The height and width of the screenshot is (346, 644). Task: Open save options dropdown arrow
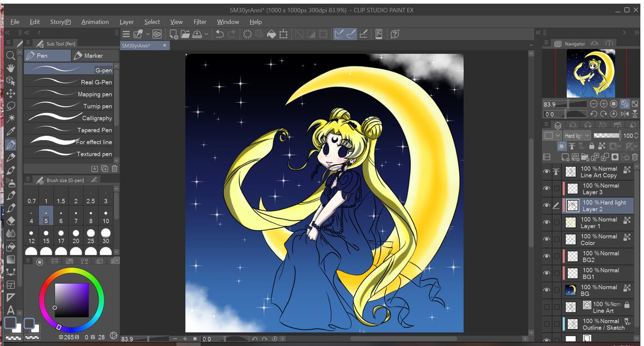207,34
